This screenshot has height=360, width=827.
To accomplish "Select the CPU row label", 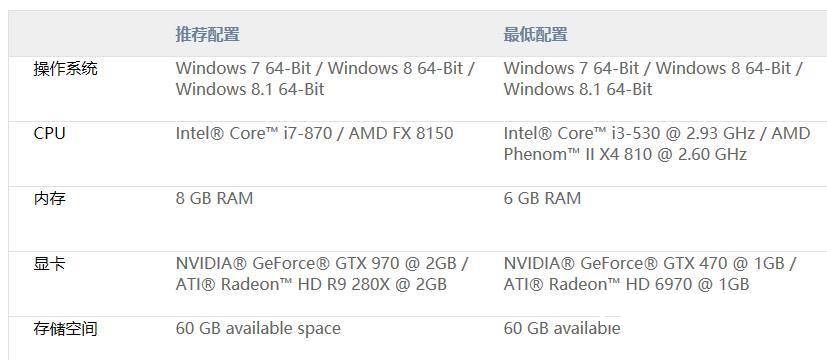I will [50, 133].
